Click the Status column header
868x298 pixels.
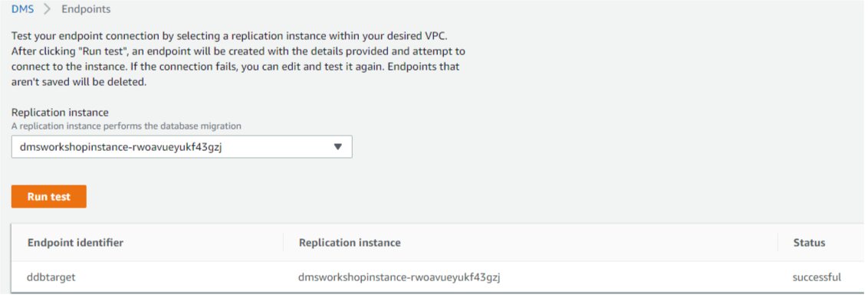pos(809,243)
